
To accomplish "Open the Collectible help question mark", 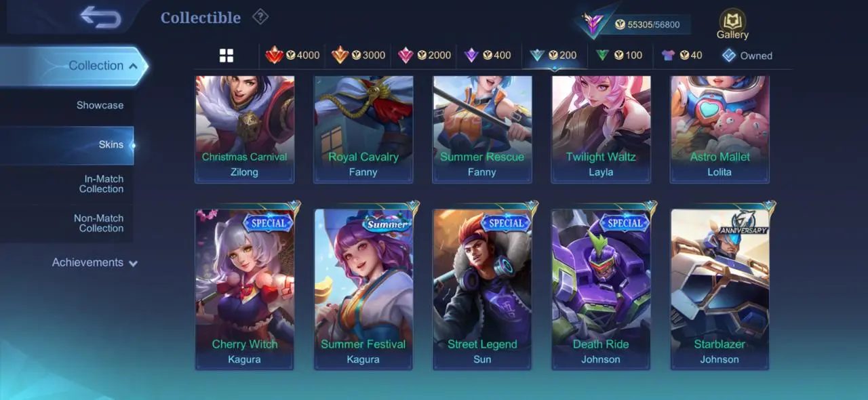I will [x=260, y=17].
